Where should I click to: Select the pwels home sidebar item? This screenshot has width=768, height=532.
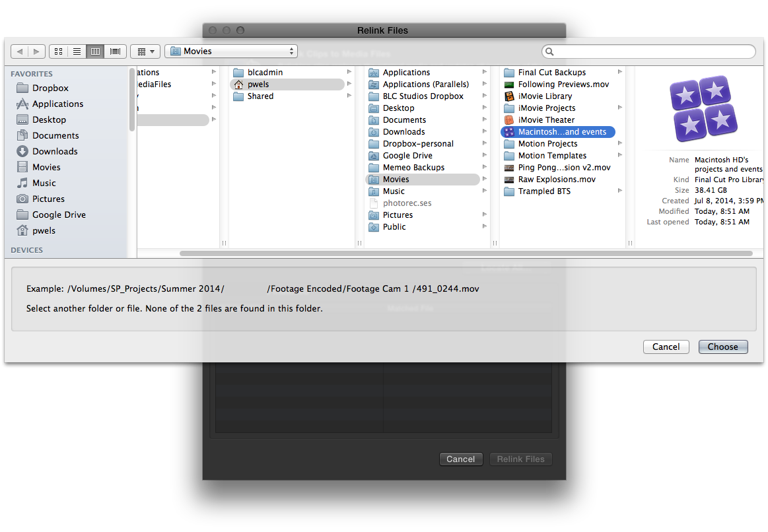coord(44,230)
